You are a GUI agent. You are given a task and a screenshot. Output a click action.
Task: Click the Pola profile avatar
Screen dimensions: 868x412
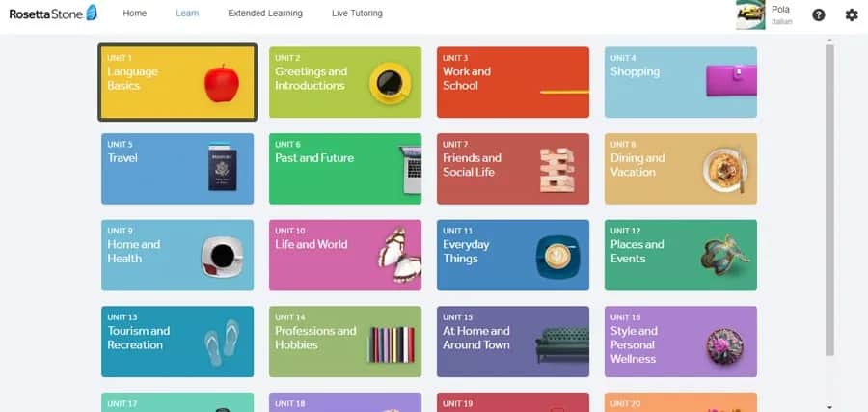[750, 14]
